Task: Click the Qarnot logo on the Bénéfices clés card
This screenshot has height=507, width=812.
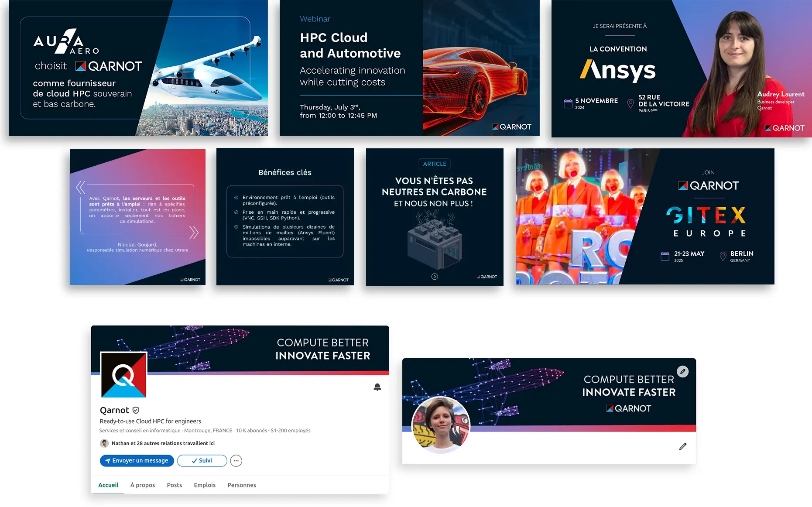Action: (338, 280)
